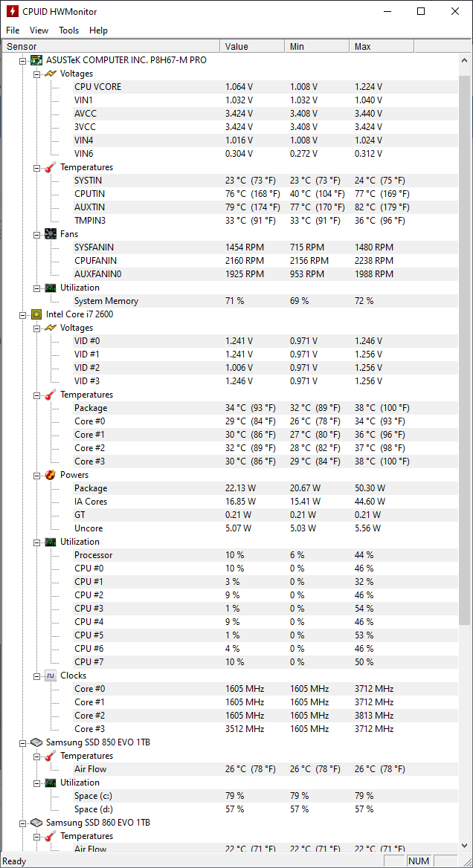This screenshot has height=868, width=473.
Task: Click the SSD 850 EVO Temperatures thermometer icon
Action: click(x=51, y=756)
